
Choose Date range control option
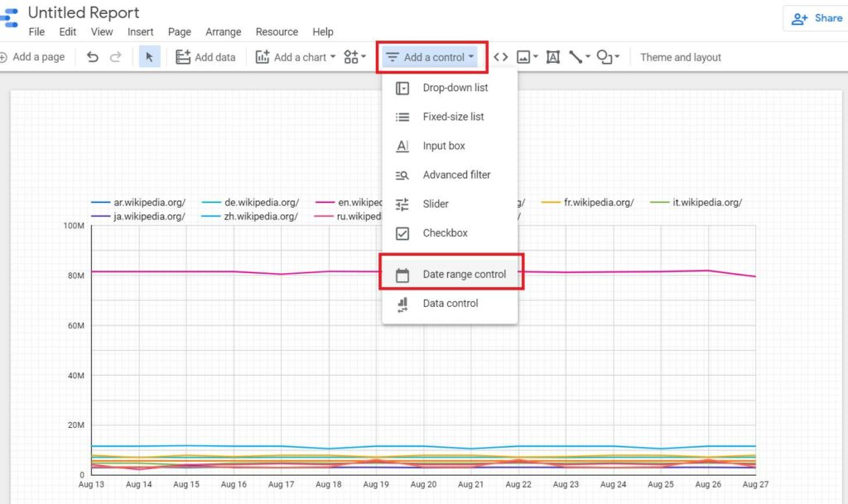click(450, 275)
